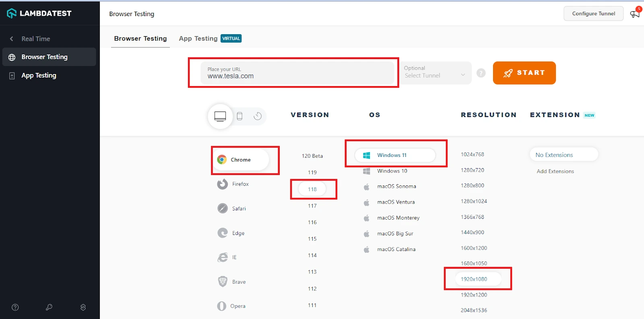Viewport: 644px width, 319px height.
Task: Open the history clock icon
Action: coord(258,116)
